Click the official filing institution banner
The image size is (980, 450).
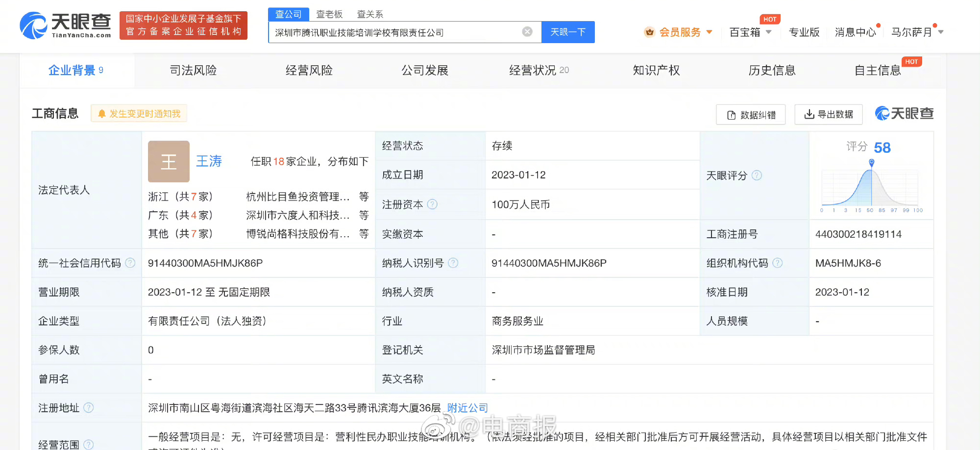pyautogui.click(x=183, y=25)
